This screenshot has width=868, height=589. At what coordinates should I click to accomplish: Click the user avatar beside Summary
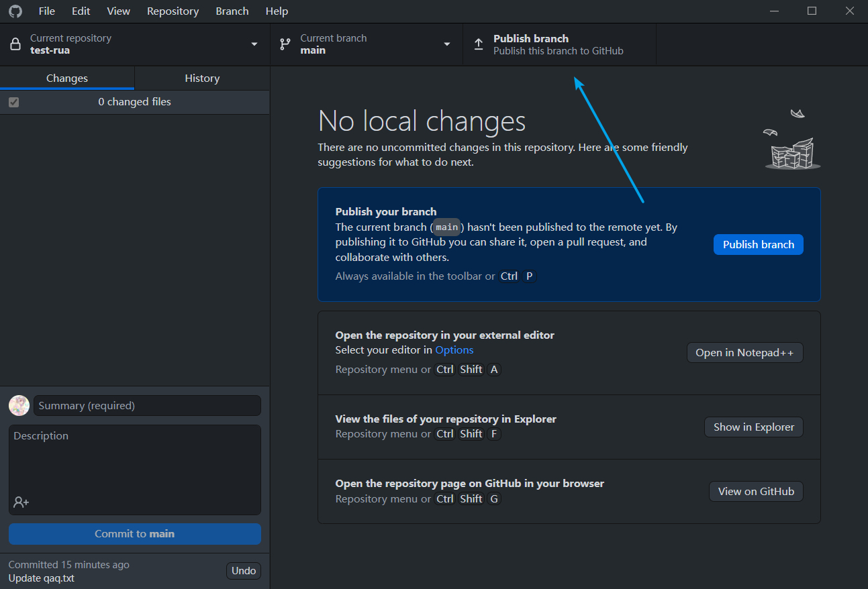pyautogui.click(x=19, y=405)
